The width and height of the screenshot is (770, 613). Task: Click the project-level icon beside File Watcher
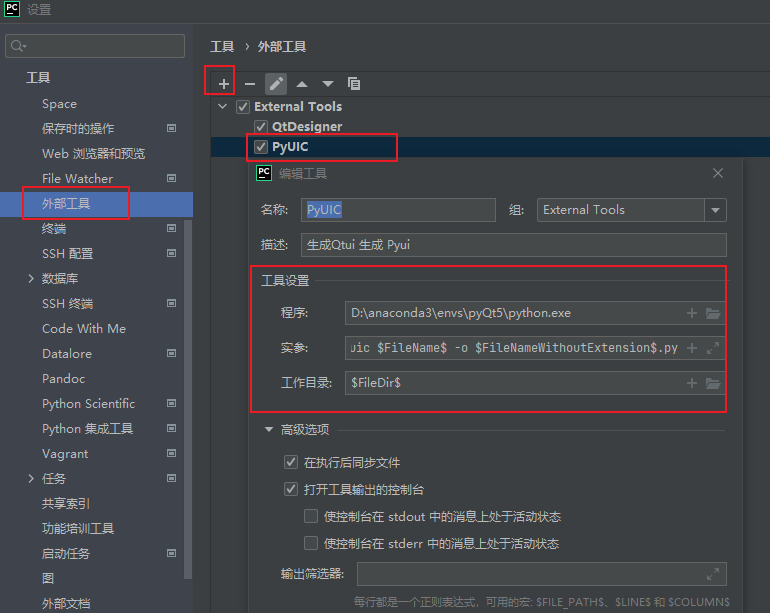coord(171,178)
